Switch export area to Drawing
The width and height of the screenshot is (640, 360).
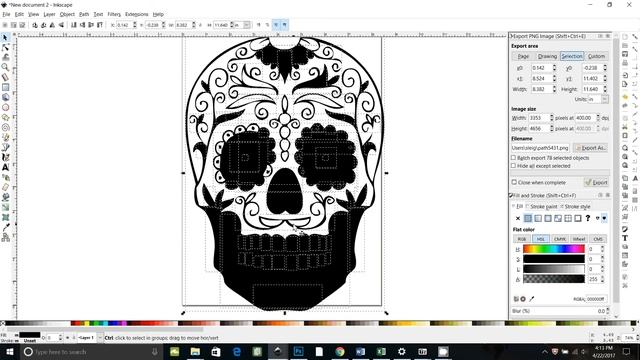click(x=547, y=56)
